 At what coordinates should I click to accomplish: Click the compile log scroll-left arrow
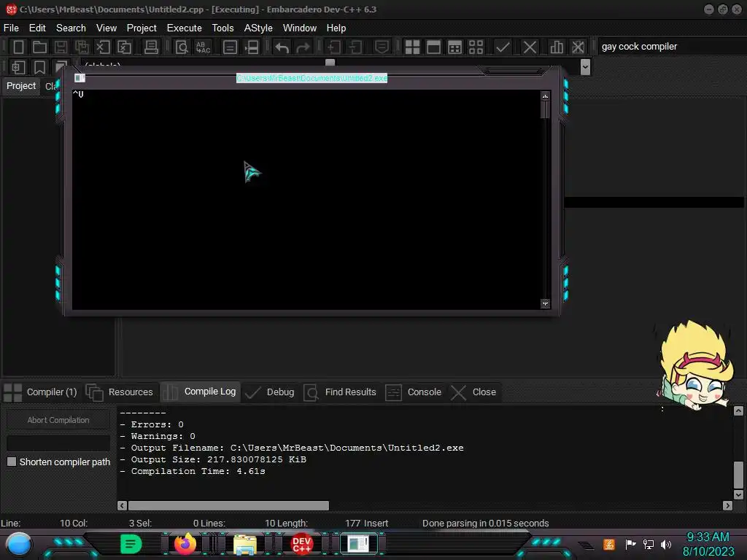coord(123,505)
